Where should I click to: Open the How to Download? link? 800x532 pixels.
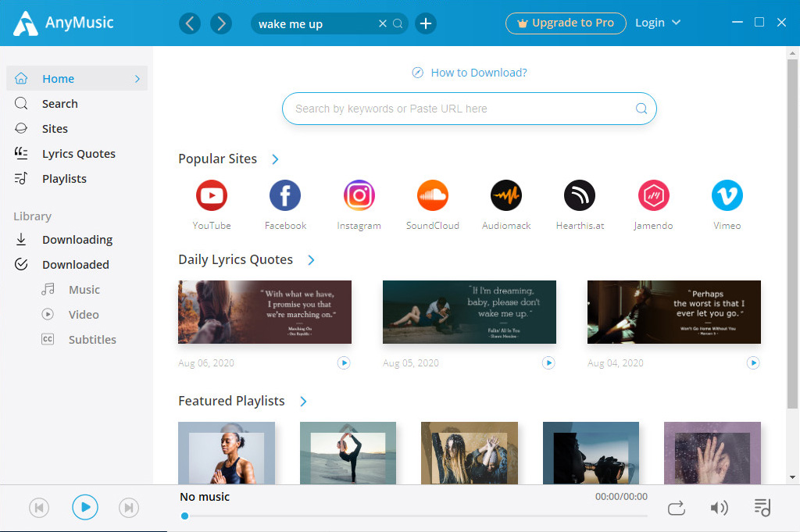470,73
